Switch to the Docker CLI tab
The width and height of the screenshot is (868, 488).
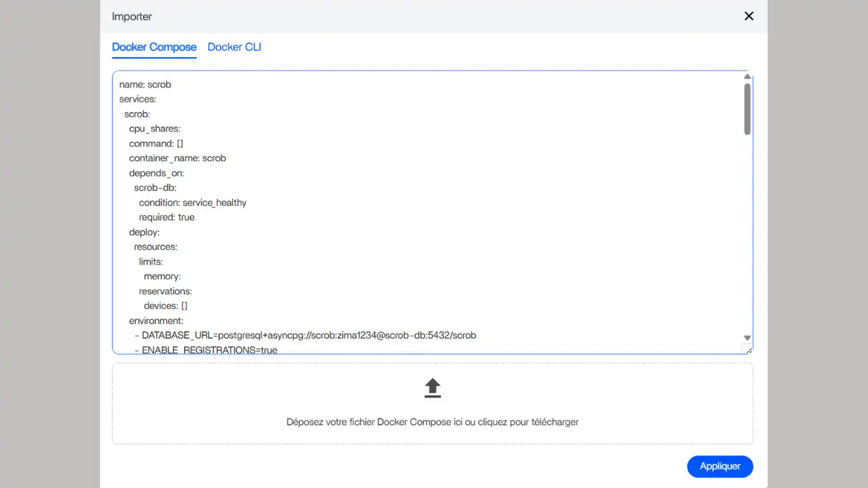click(x=234, y=47)
